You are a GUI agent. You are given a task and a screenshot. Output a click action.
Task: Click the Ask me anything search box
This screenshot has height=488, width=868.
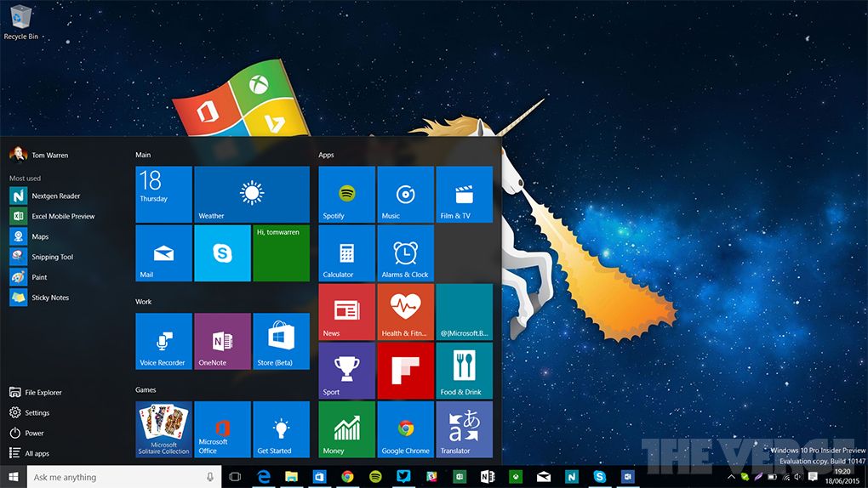click(124, 477)
